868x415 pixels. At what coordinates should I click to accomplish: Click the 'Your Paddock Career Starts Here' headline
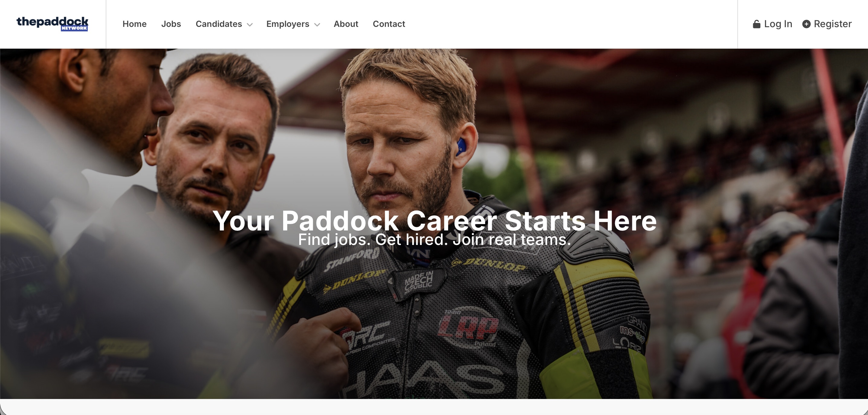pyautogui.click(x=435, y=220)
